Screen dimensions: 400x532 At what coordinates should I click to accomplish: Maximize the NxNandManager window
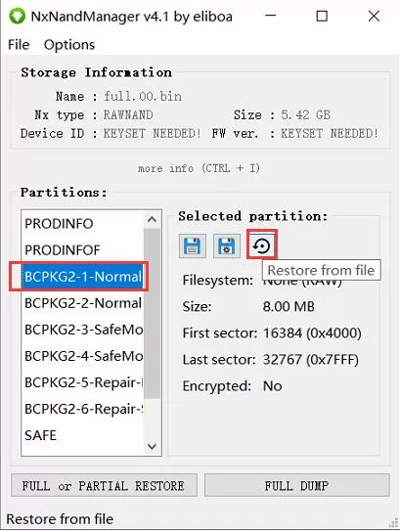(x=322, y=16)
